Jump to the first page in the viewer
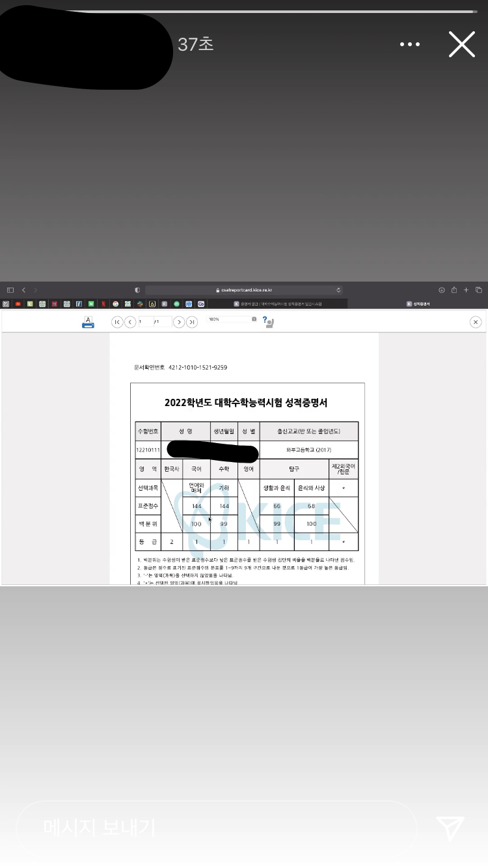 pos(117,321)
